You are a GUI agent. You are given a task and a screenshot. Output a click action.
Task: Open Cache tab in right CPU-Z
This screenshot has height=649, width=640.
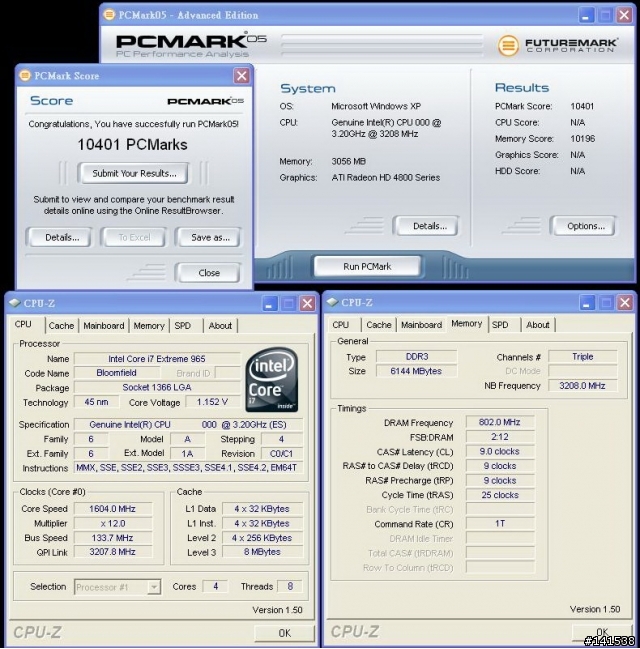[x=379, y=325]
